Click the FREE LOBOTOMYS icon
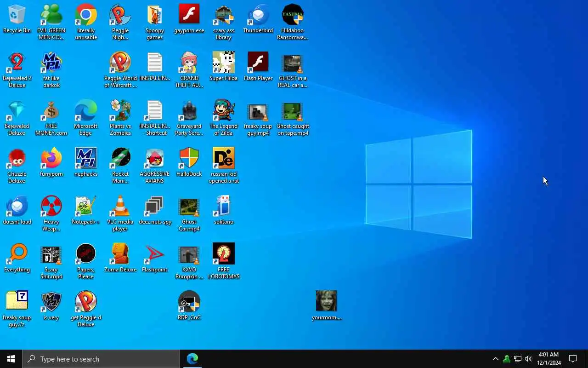 pos(224,254)
